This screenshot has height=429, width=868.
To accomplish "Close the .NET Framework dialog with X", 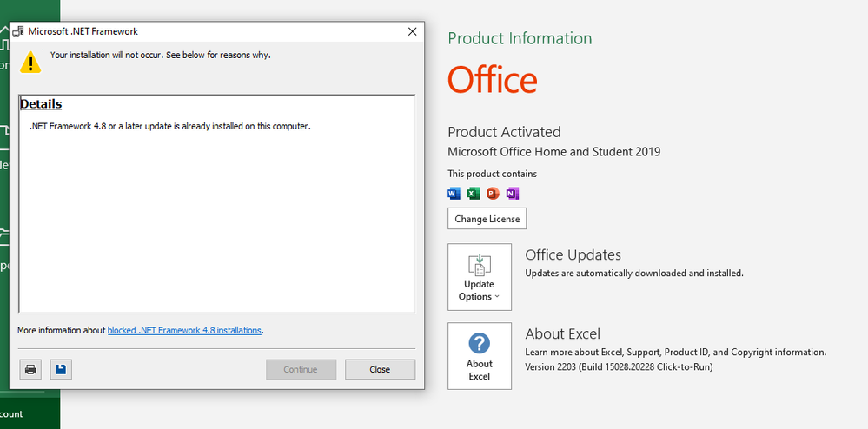I will [412, 31].
